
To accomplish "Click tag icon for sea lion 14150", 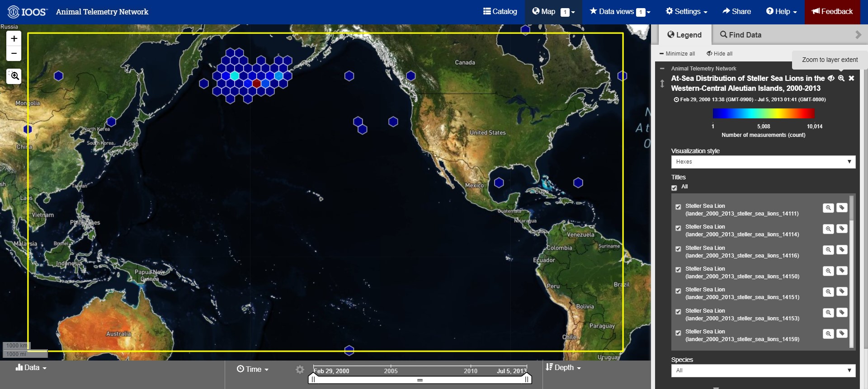I will 841,271.
